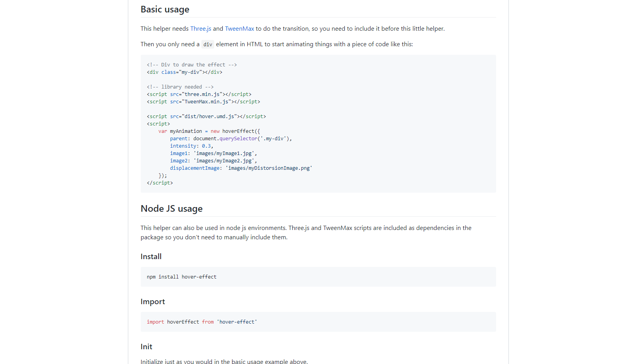Open the Three.js link
Screen dimensions: 643x364
pyautogui.click(x=201, y=29)
